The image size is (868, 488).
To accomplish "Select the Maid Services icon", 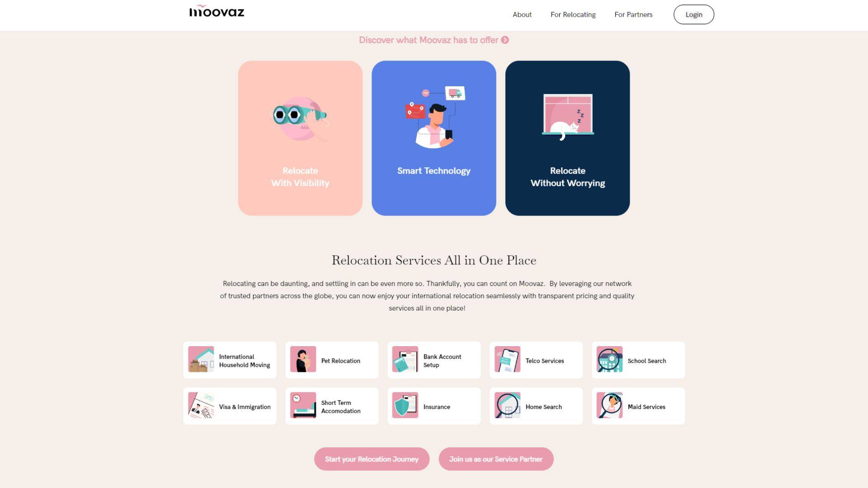I will 609,405.
